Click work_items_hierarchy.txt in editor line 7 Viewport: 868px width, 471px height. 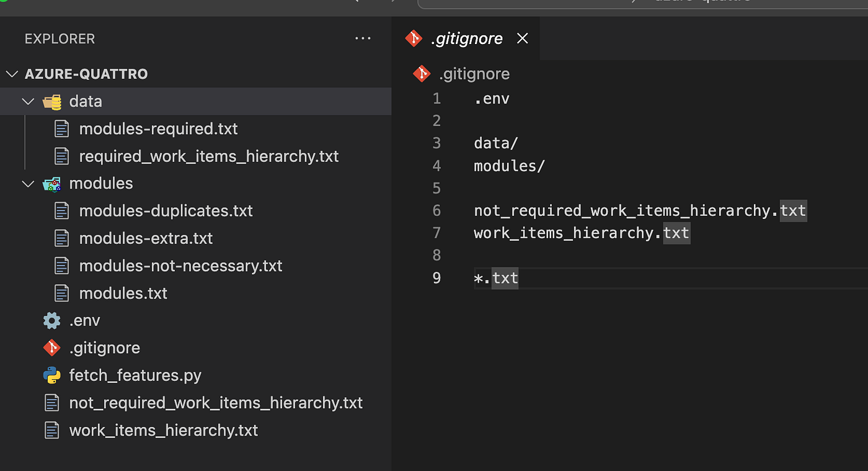pos(582,233)
